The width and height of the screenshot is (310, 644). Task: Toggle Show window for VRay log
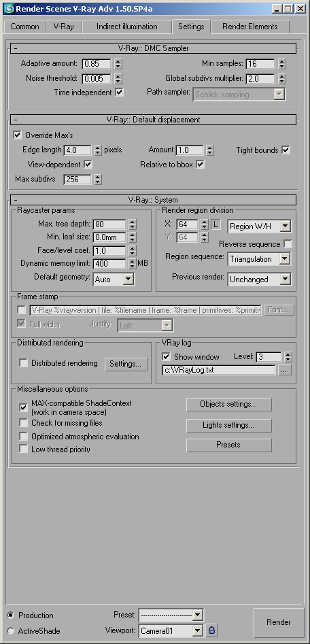tap(167, 357)
